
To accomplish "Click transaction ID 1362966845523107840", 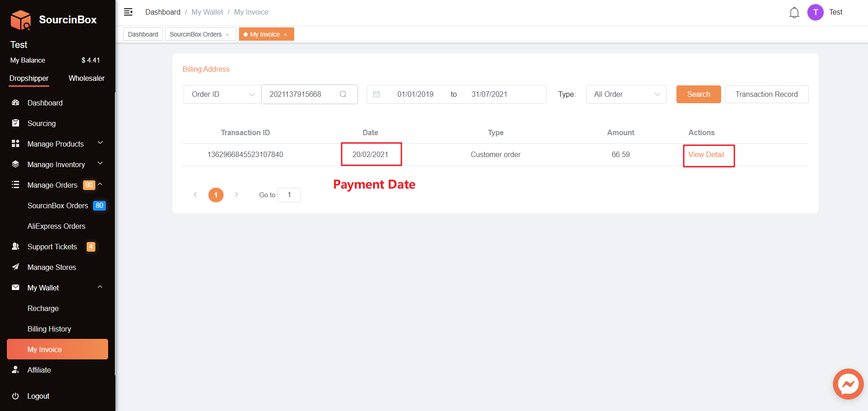I will point(245,154).
